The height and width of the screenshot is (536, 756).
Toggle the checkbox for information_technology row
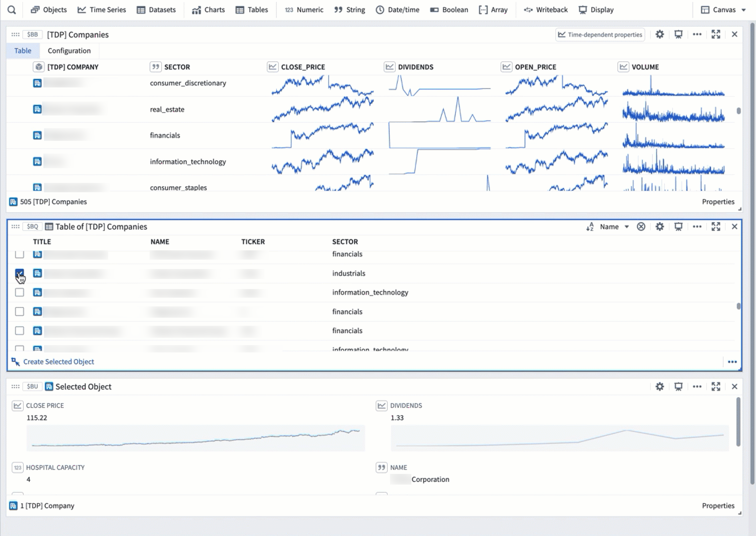19,292
